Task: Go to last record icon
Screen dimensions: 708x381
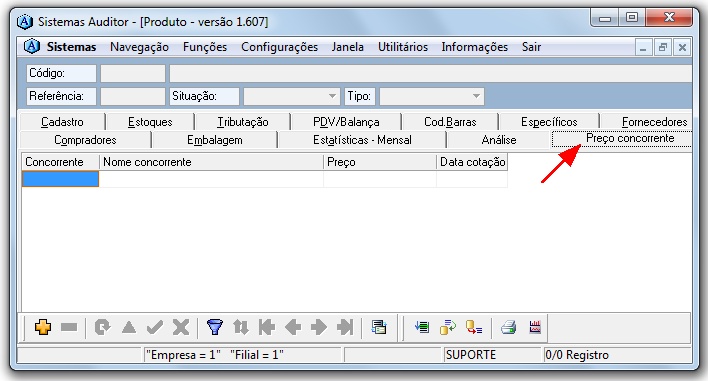Action: (345, 327)
